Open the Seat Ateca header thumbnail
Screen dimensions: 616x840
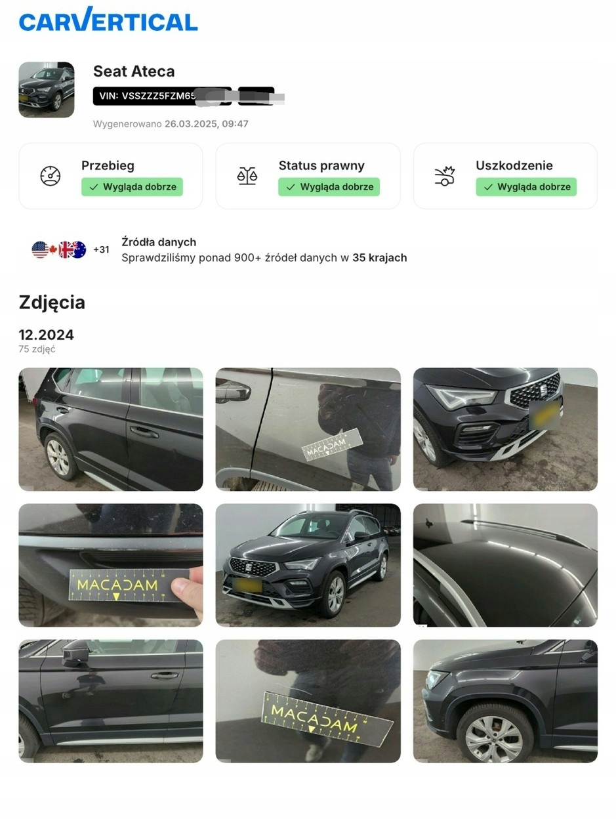pyautogui.click(x=47, y=90)
